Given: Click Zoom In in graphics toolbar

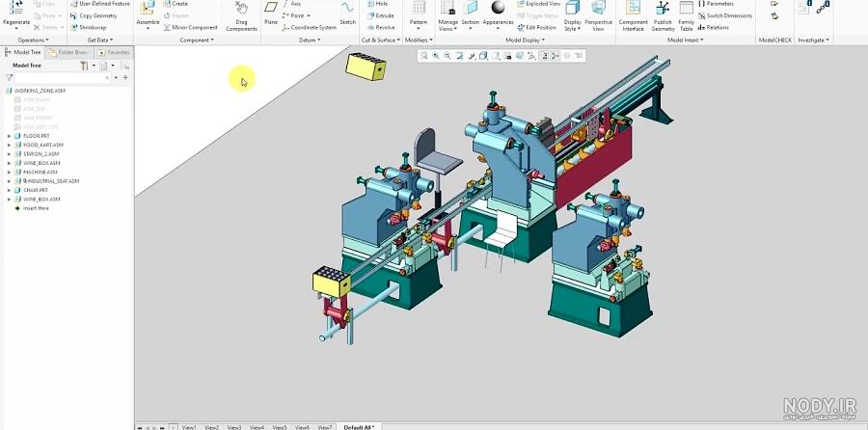Looking at the screenshot, I should coord(436,55).
